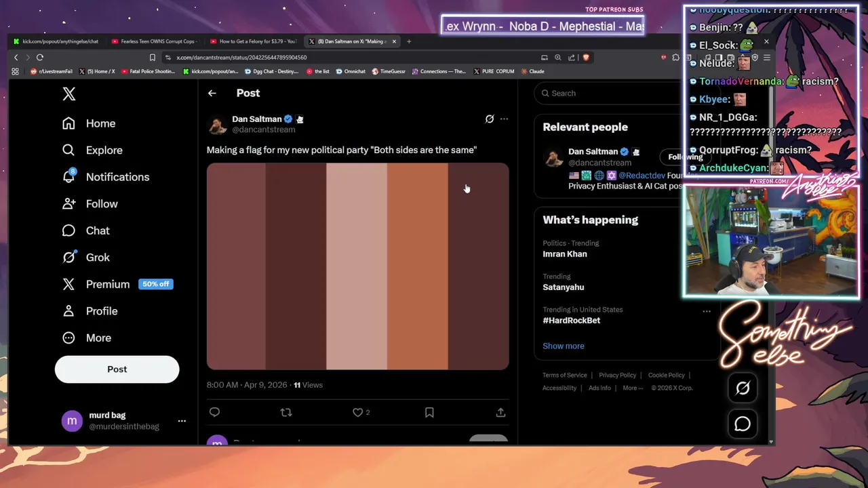Open Follow in the sidebar

[x=90, y=204]
